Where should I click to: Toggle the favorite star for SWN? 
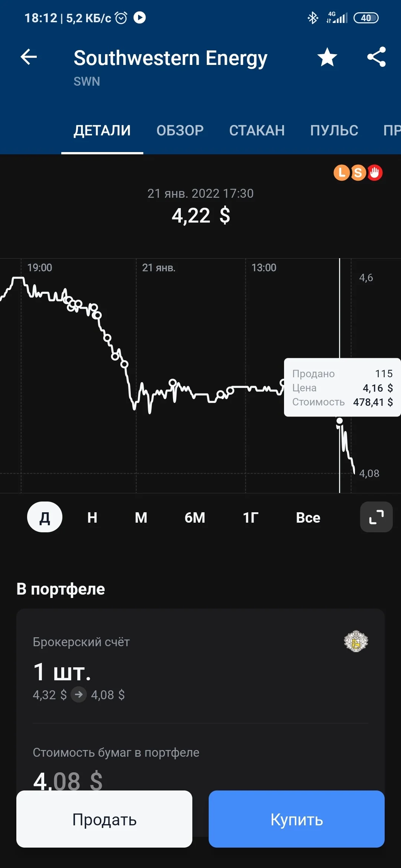click(327, 57)
